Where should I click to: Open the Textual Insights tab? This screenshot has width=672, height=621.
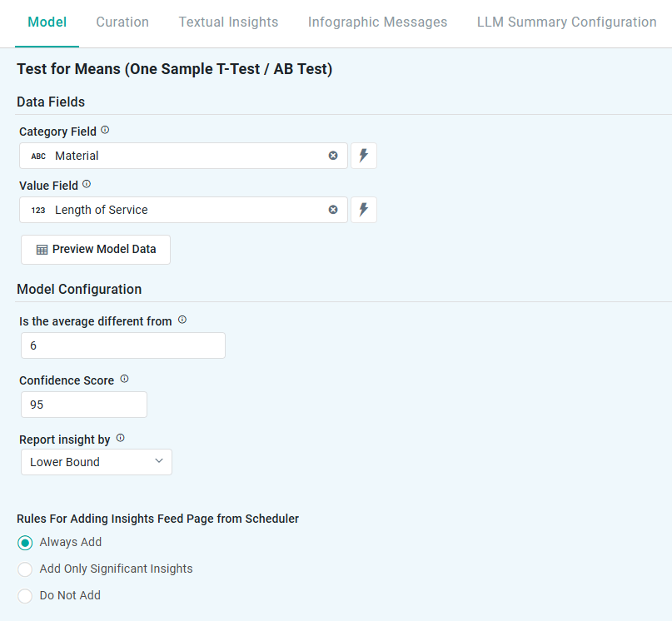(x=228, y=22)
